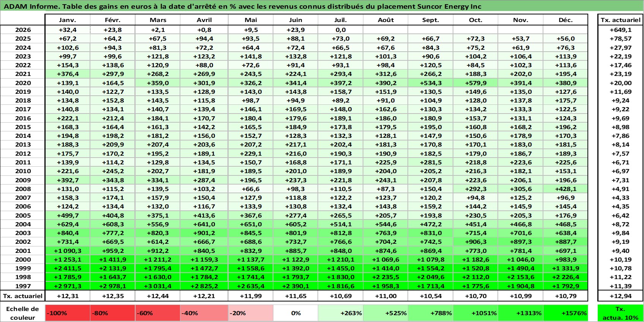The width and height of the screenshot is (644, 322).
Task: Click the "Oct." column header
Action: (x=475, y=20)
